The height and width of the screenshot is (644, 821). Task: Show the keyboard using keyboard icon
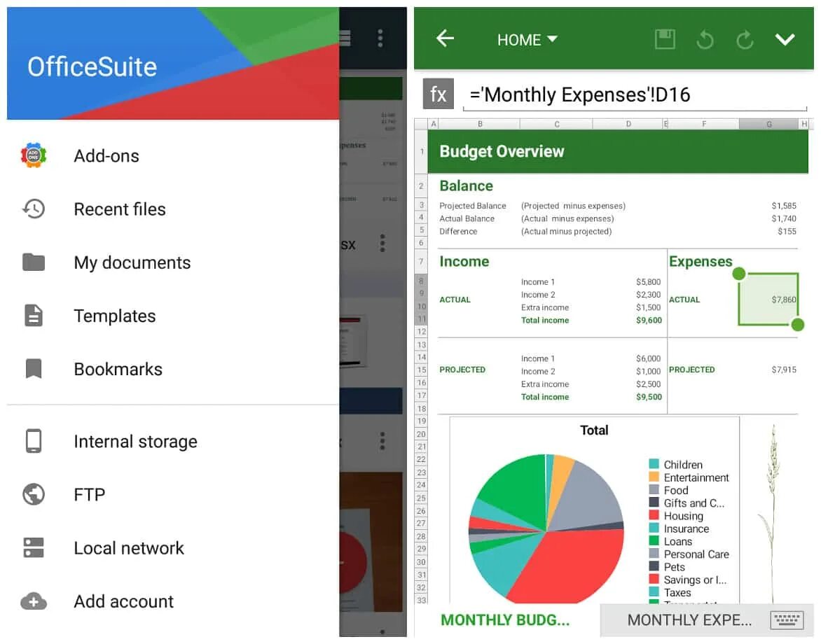click(787, 620)
